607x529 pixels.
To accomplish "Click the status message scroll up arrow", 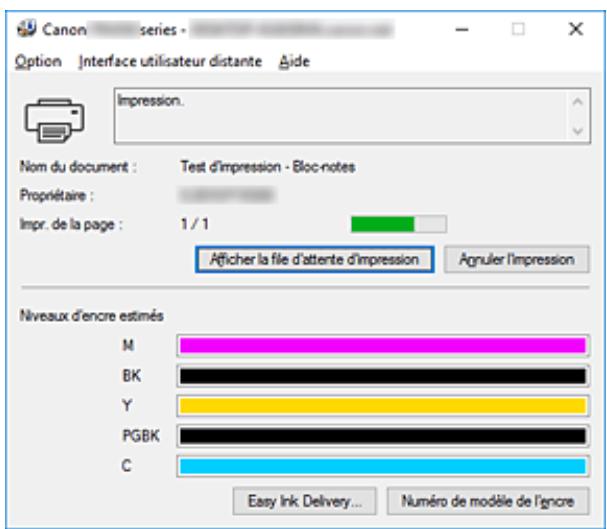I will pyautogui.click(x=578, y=102).
